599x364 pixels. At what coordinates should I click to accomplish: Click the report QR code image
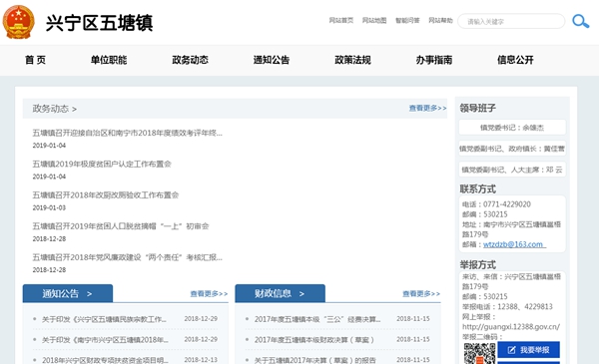[x=479, y=353]
